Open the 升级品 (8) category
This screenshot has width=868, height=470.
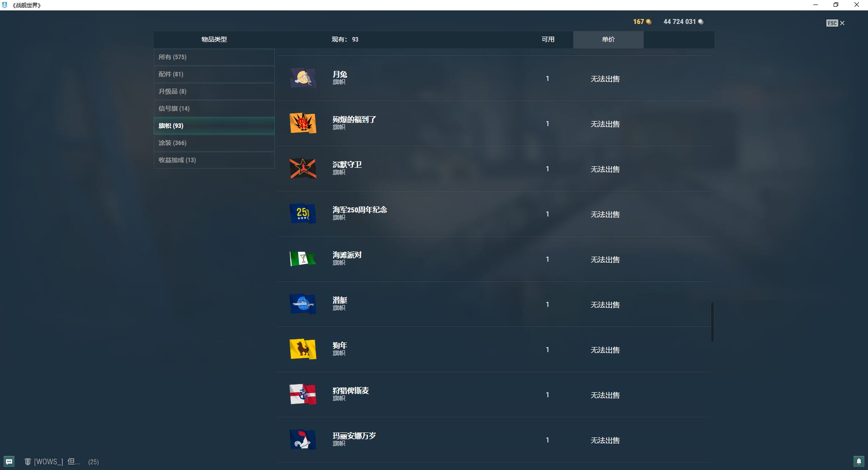coord(214,91)
